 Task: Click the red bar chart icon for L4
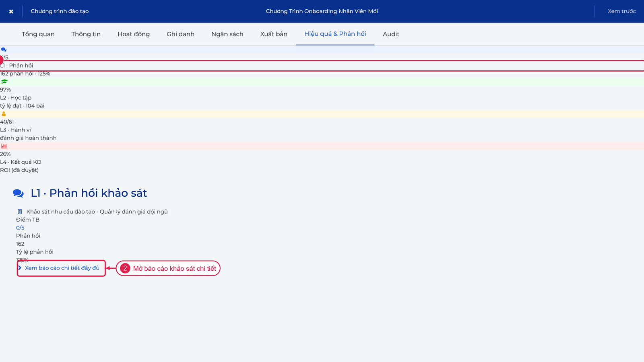[x=4, y=146]
